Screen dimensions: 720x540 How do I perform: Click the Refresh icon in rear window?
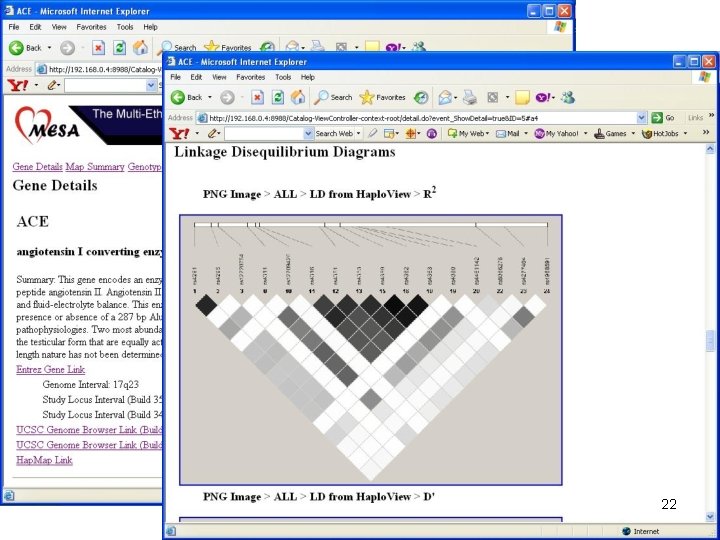coord(119,48)
